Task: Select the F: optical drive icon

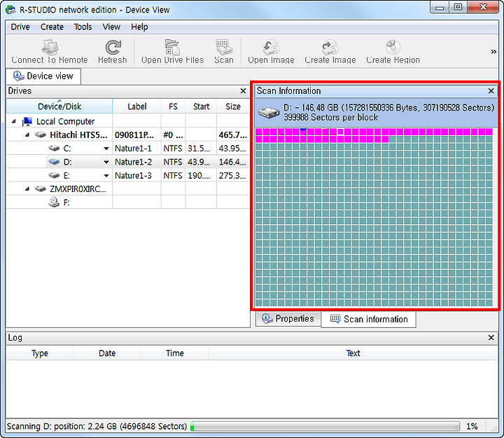Action: coord(54,202)
